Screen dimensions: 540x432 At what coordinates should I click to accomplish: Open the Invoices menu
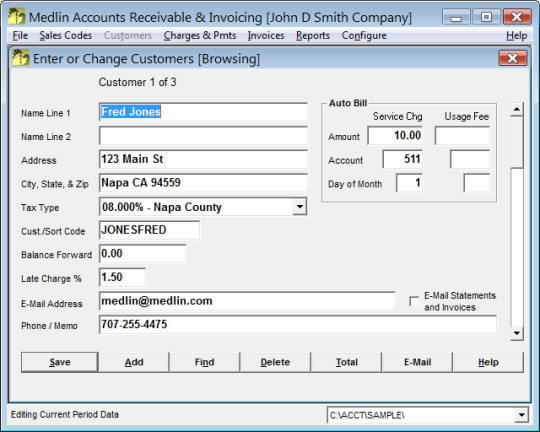266,35
